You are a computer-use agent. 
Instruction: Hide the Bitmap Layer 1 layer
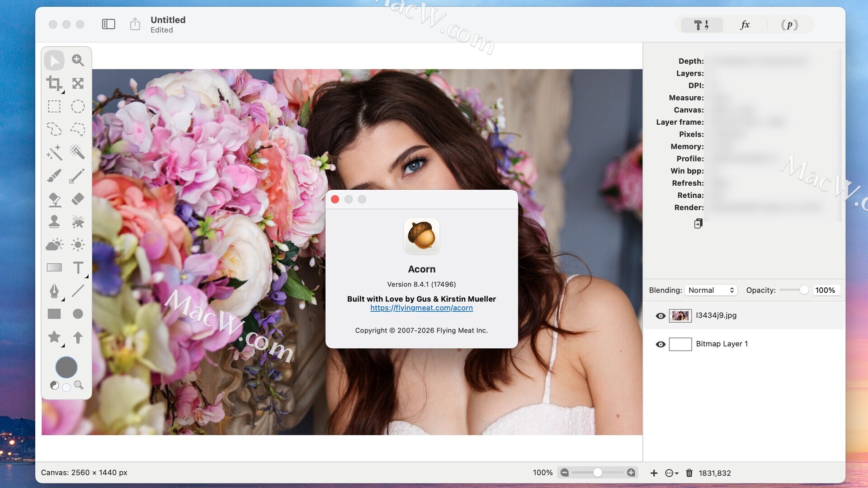point(660,344)
